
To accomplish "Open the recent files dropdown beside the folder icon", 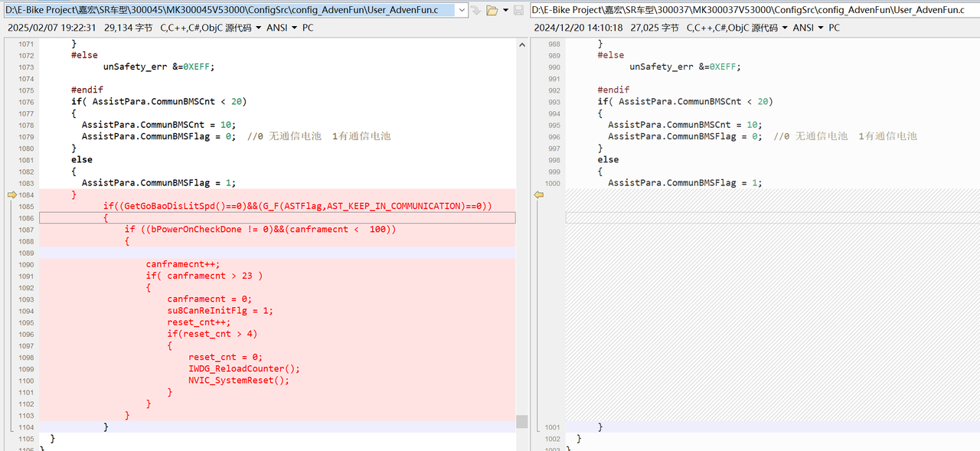I will click(505, 10).
